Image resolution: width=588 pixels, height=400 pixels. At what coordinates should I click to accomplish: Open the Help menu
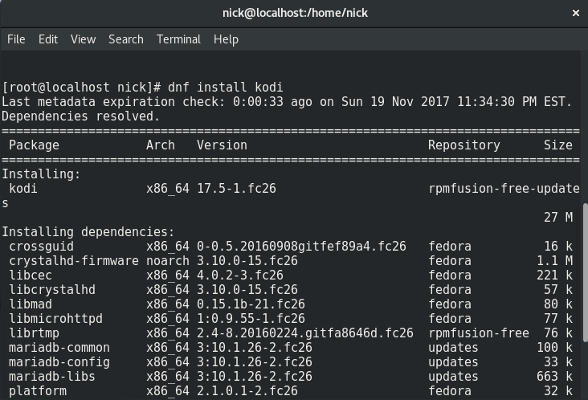(x=226, y=39)
